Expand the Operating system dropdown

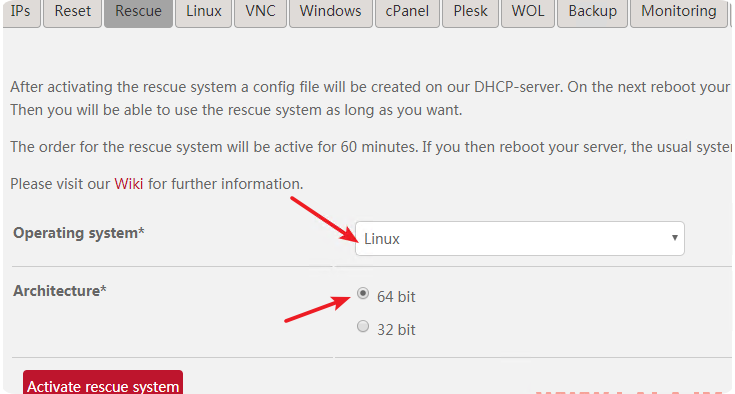pyautogui.click(x=519, y=238)
